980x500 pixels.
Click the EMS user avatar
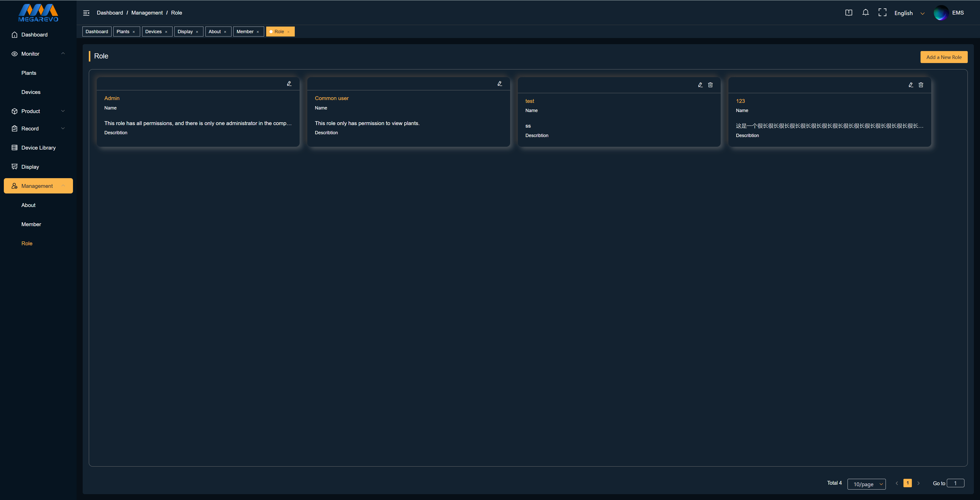pyautogui.click(x=941, y=13)
